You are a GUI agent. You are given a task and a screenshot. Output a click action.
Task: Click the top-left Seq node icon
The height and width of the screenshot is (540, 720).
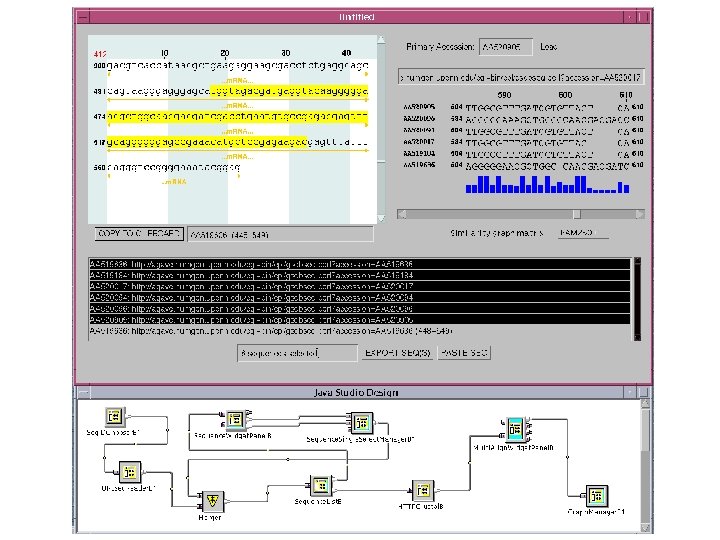[x=114, y=416]
